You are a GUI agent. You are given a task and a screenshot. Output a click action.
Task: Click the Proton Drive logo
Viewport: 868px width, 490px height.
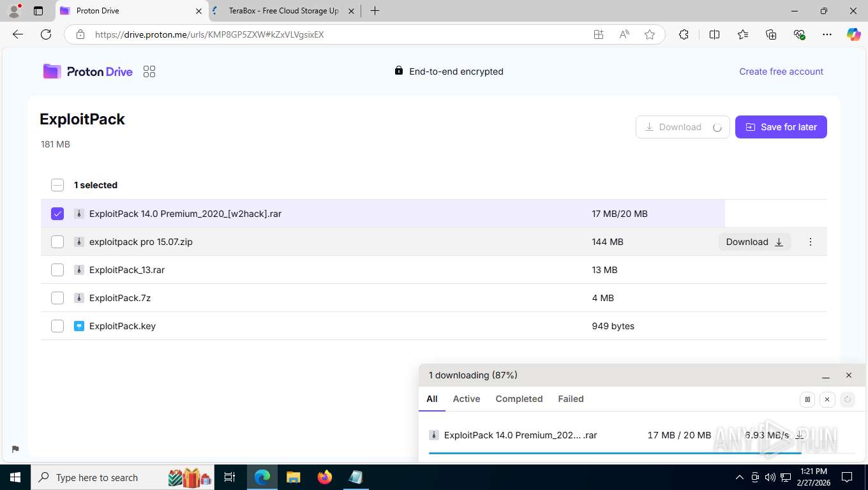click(88, 71)
